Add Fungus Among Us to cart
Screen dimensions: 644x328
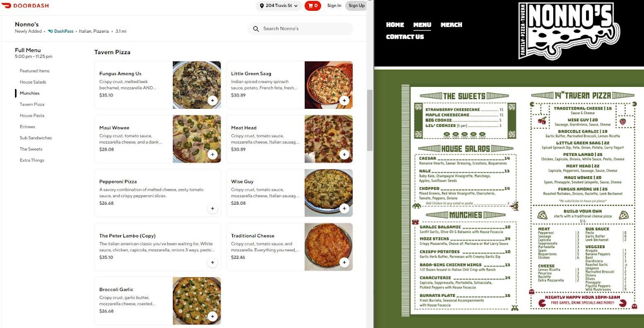click(x=213, y=100)
